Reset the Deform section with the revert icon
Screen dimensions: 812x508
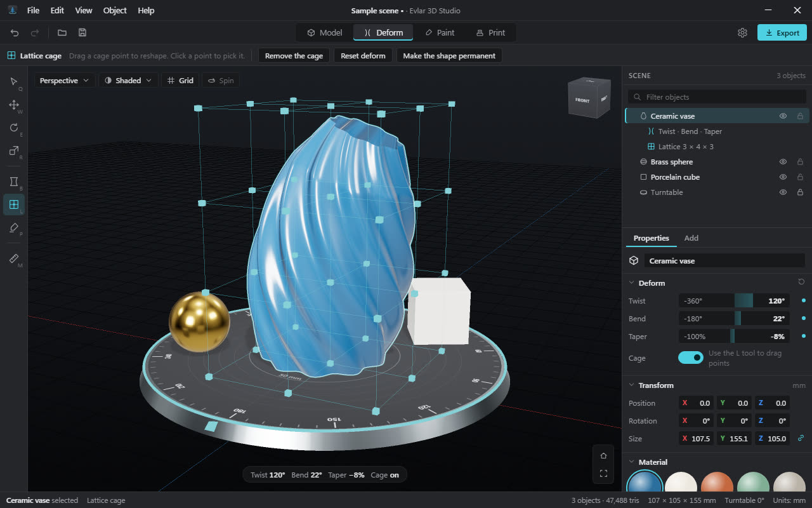point(801,282)
